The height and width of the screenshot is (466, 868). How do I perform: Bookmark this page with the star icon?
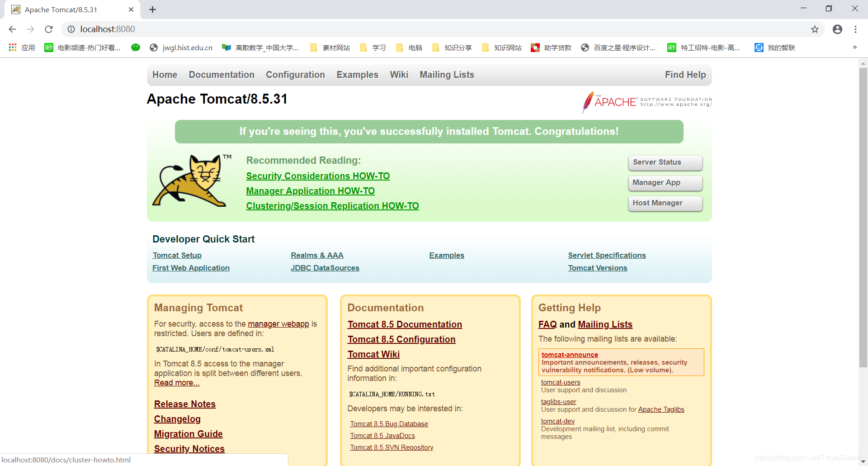click(x=815, y=29)
